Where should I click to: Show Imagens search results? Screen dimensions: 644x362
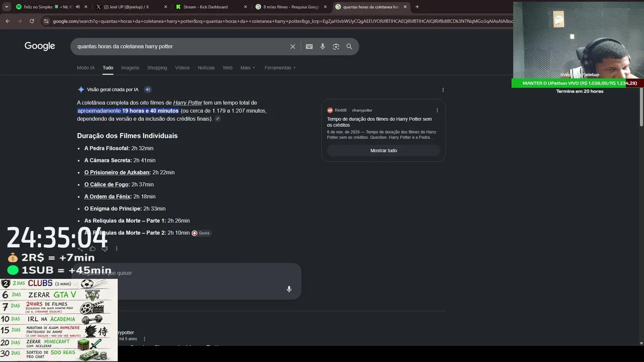(130, 68)
